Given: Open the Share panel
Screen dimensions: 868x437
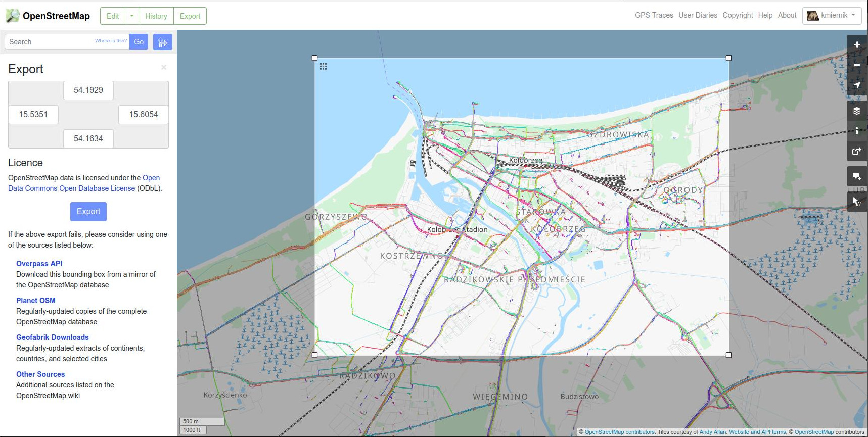Looking at the screenshot, I should tap(857, 151).
